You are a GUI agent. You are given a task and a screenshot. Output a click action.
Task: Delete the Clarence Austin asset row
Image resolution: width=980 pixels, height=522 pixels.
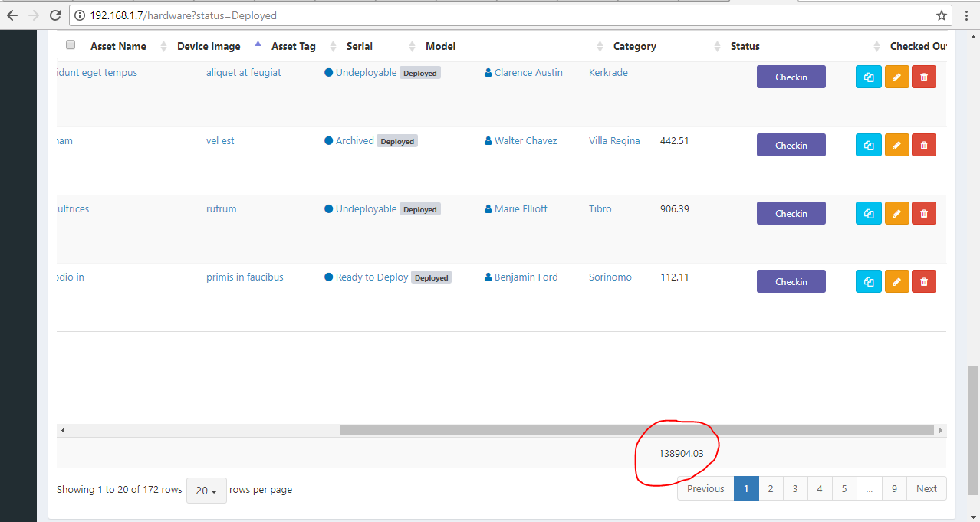(924, 77)
